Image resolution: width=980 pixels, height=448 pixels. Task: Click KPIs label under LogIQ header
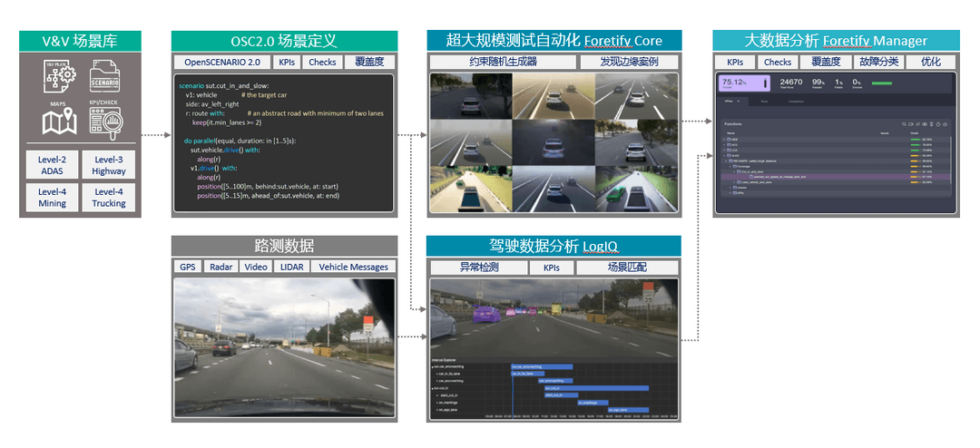[551, 268]
